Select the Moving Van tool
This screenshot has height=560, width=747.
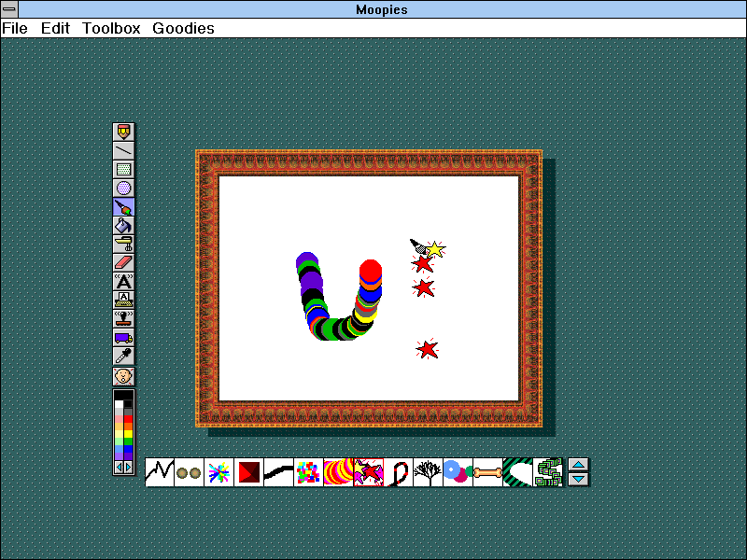[x=122, y=337]
